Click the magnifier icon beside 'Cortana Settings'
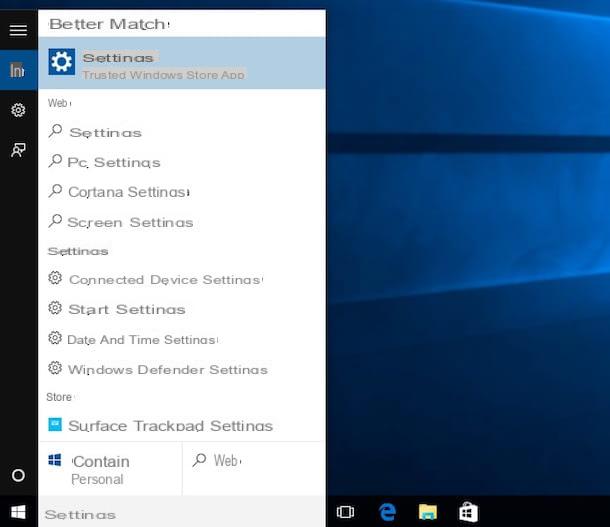Image resolution: width=610 pixels, height=527 pixels. [x=55, y=191]
